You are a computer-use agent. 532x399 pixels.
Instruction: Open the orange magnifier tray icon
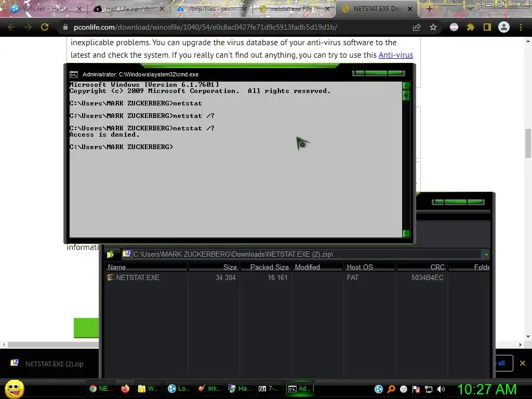coord(391,389)
